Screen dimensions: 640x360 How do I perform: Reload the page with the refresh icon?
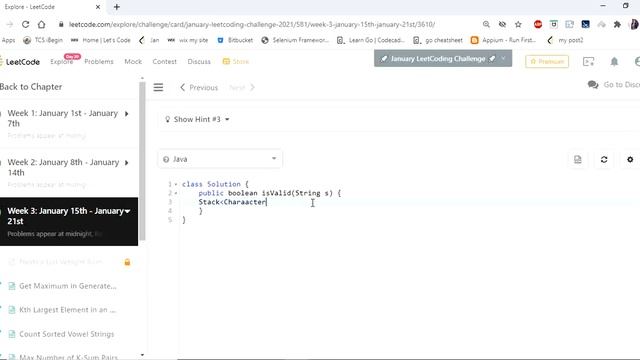click(x=25, y=24)
